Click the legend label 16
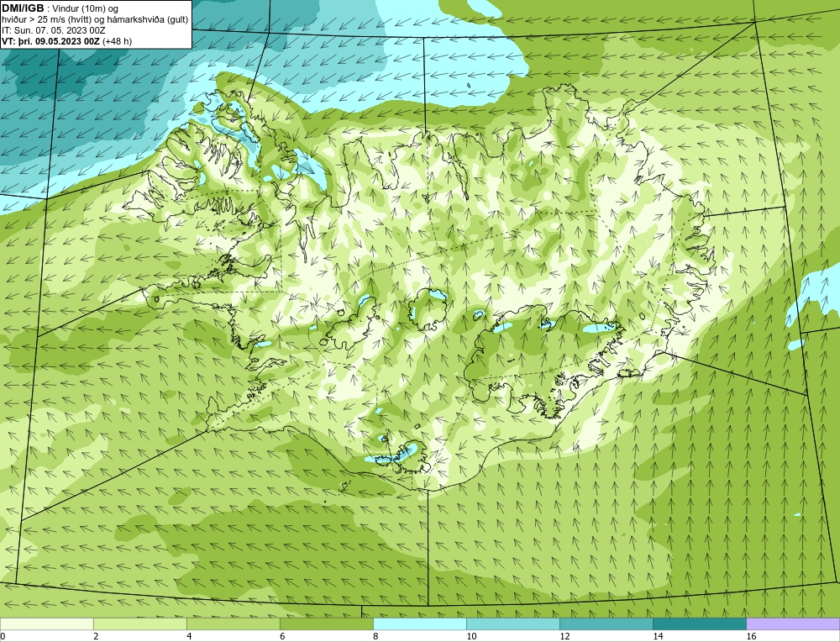The image size is (840, 642). click(x=751, y=636)
